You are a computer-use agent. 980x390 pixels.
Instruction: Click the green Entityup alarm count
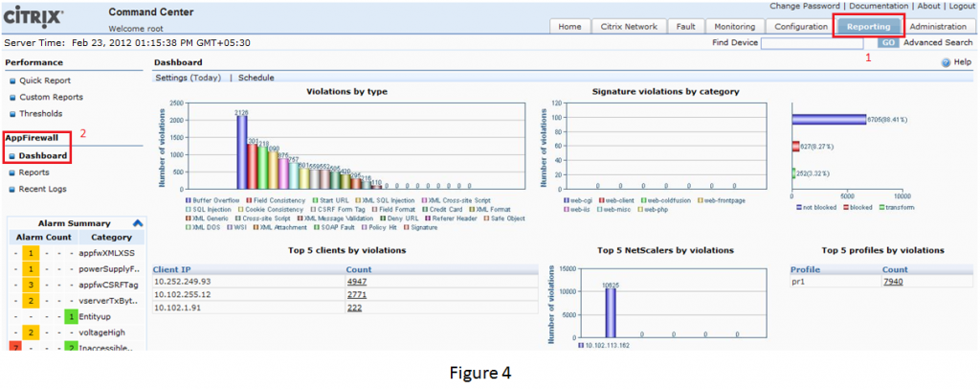(x=71, y=315)
